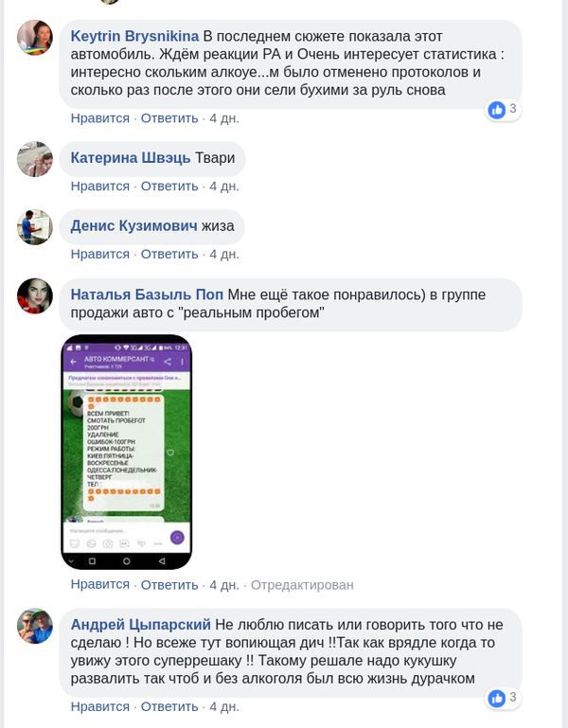568x728 pixels.
Task: Like Катерина Швэць's comment "Твари"
Action: coord(99,186)
